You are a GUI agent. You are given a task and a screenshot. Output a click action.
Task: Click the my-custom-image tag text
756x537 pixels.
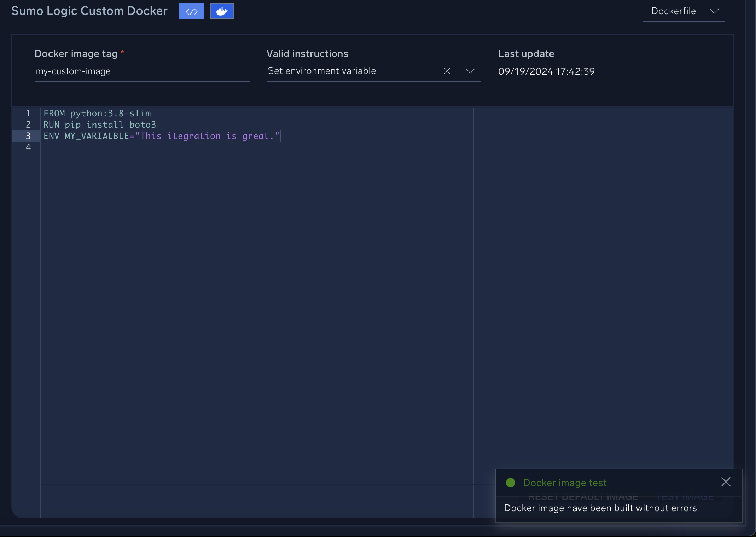click(x=73, y=71)
